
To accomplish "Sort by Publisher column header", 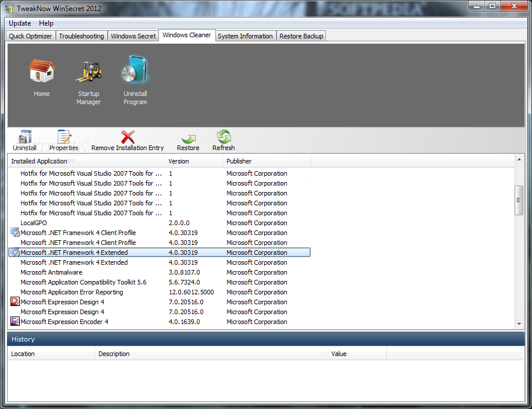I will point(267,161).
